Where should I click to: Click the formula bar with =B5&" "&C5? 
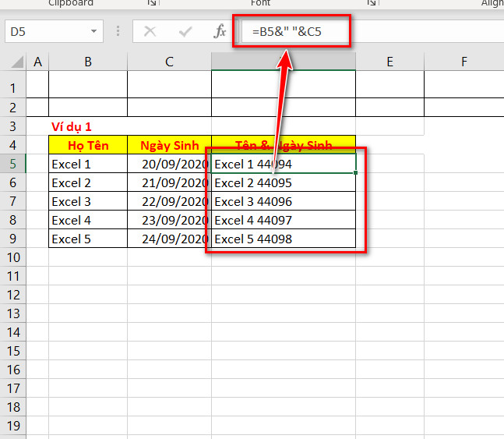(373, 31)
